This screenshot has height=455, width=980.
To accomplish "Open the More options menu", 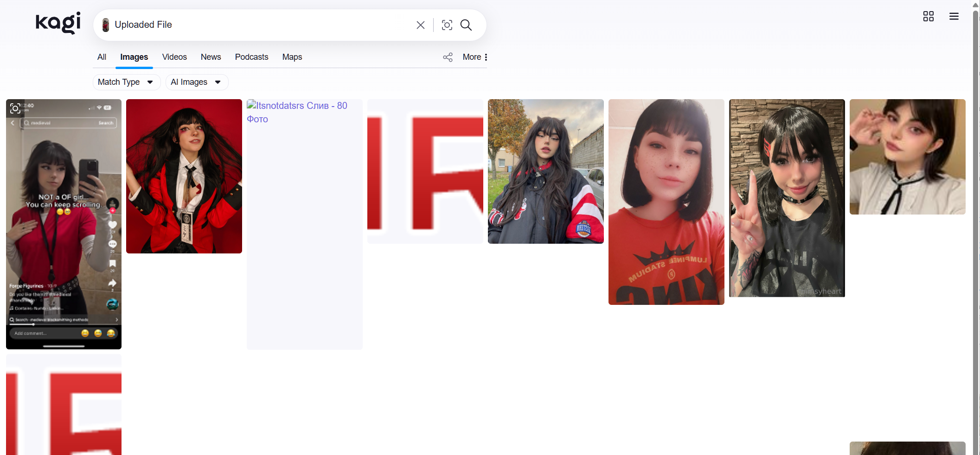I will 475,57.
